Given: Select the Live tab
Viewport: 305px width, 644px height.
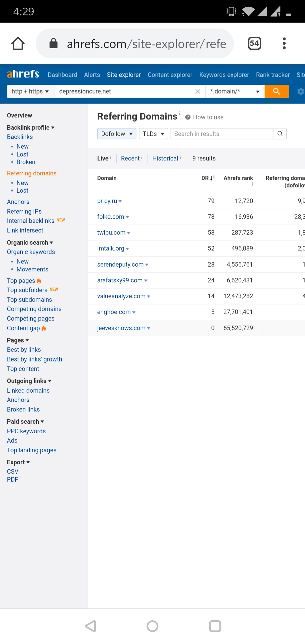Looking at the screenshot, I should [103, 158].
